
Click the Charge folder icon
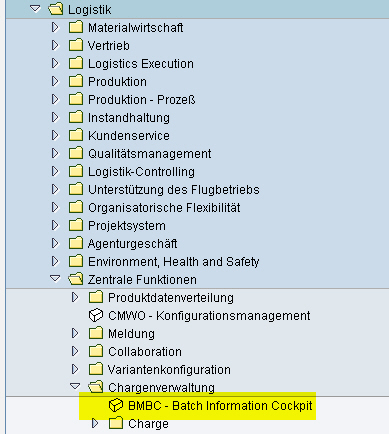pos(116,423)
